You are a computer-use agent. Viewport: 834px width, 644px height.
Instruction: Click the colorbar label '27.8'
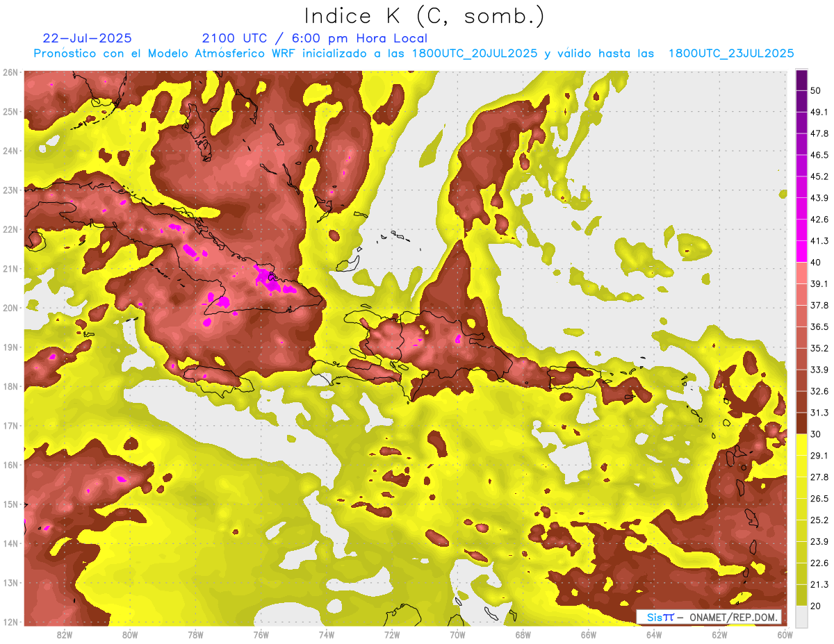coord(820,477)
